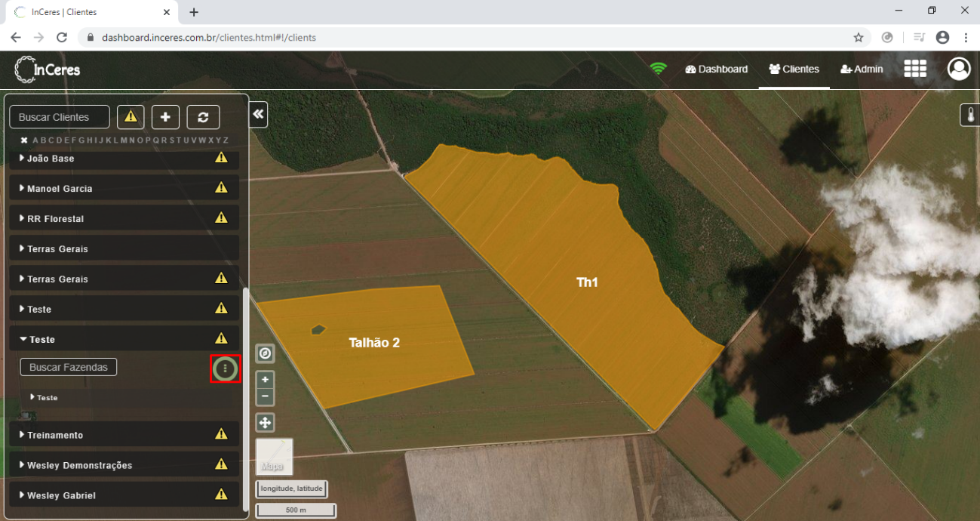The height and width of the screenshot is (521, 980).
Task: Focus the Buscar Clientes search field
Action: pyautogui.click(x=60, y=117)
